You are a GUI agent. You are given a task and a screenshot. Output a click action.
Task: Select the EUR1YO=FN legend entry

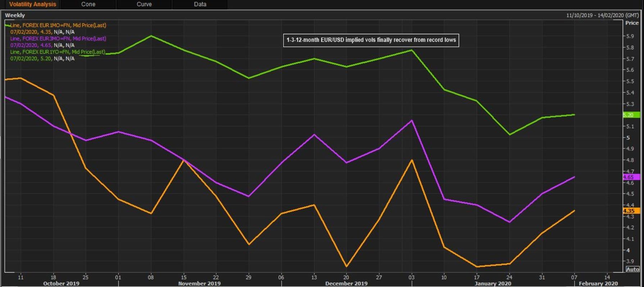click(x=58, y=52)
